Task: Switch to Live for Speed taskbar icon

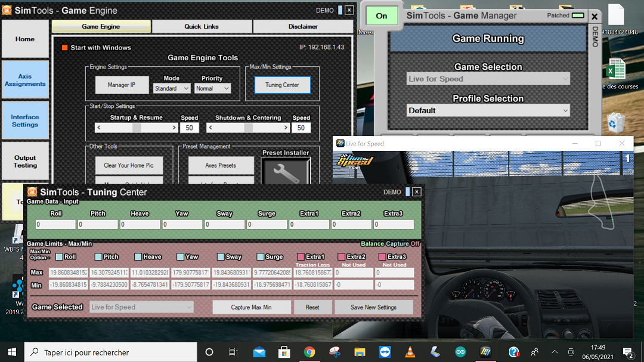Action: coord(485,352)
